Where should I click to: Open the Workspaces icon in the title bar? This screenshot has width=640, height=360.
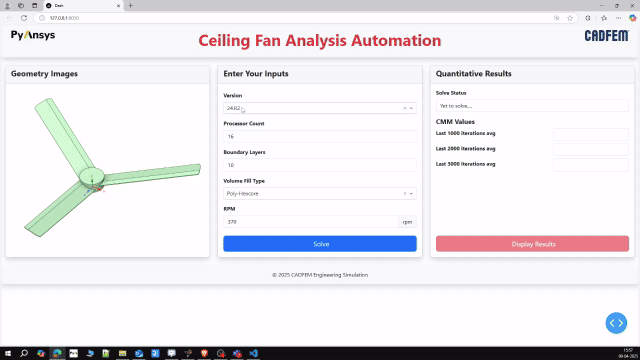21,6
